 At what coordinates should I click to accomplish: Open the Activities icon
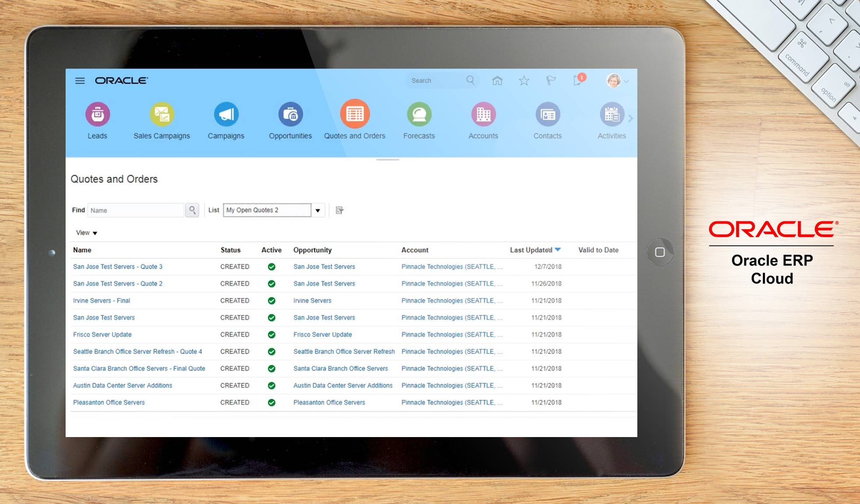pos(611,115)
